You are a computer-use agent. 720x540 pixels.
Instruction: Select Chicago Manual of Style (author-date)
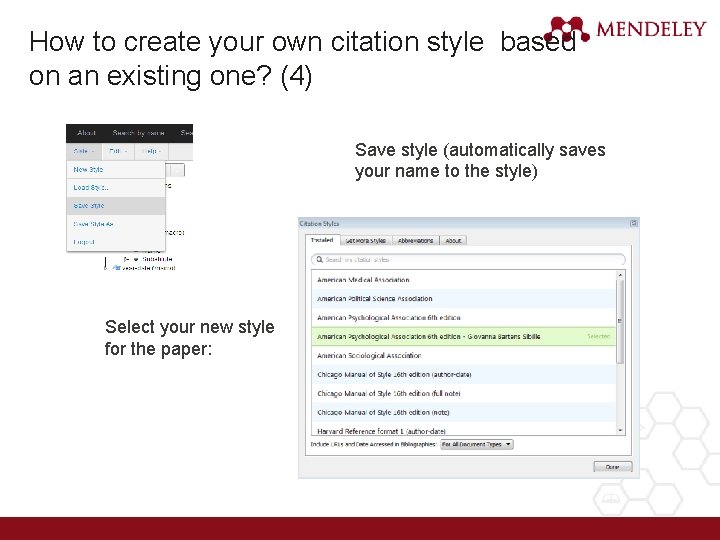463,375
